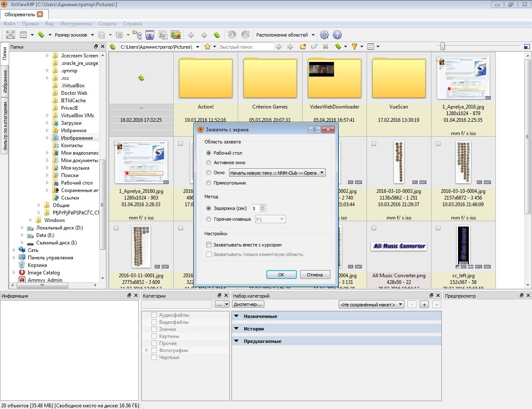Open the window selection combo box NNM-Club
Viewport: 532px width, 409px height.
coord(277,172)
